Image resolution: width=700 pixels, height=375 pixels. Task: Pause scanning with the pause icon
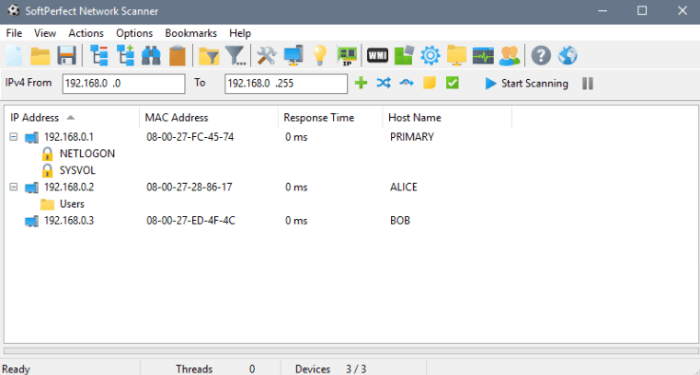[x=588, y=83]
